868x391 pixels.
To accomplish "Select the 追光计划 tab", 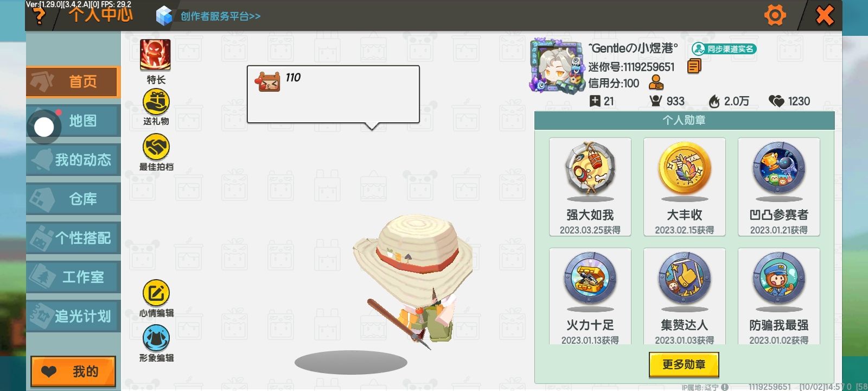I will [73, 316].
